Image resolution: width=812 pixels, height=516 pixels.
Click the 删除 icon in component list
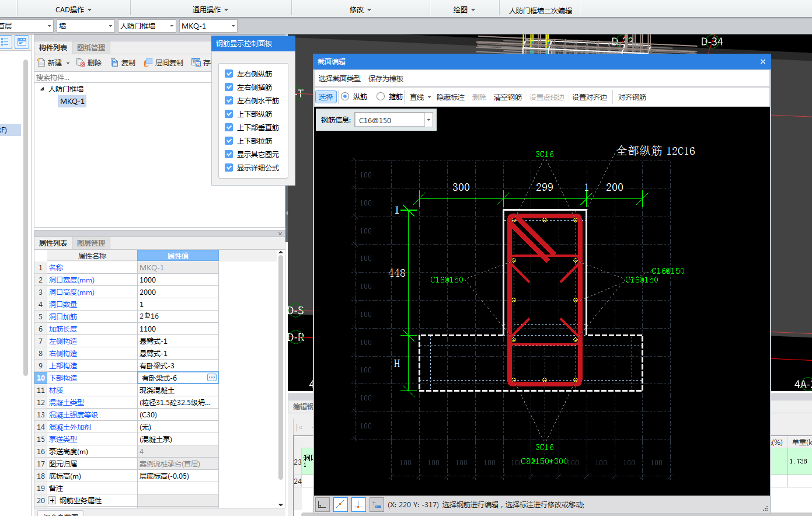pos(81,62)
